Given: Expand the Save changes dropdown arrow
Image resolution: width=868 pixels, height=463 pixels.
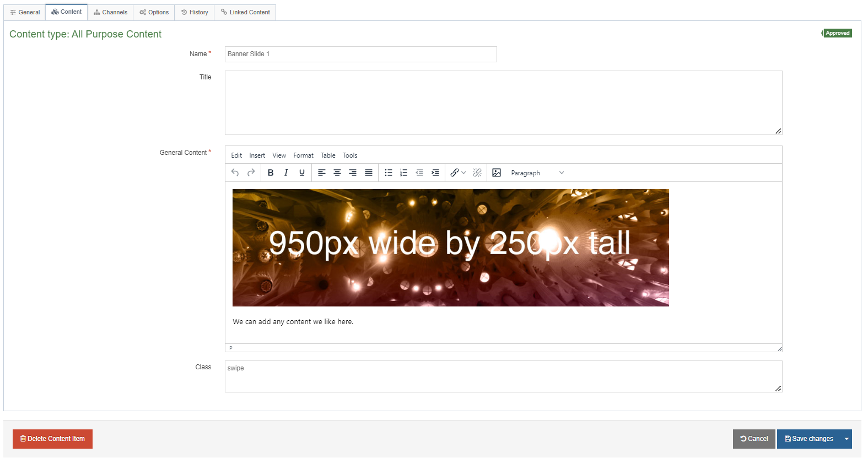Looking at the screenshot, I should [847, 439].
